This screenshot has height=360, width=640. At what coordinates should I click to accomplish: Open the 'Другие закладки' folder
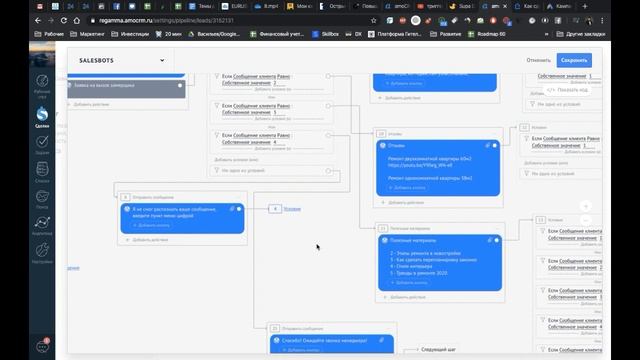tap(581, 34)
